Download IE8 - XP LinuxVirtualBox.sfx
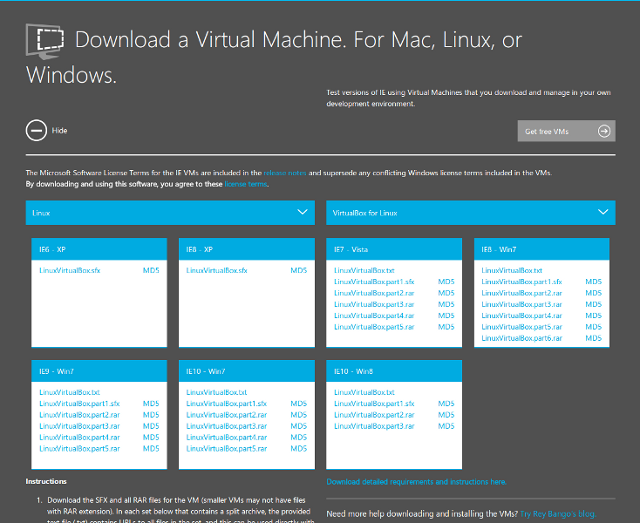 (217, 270)
